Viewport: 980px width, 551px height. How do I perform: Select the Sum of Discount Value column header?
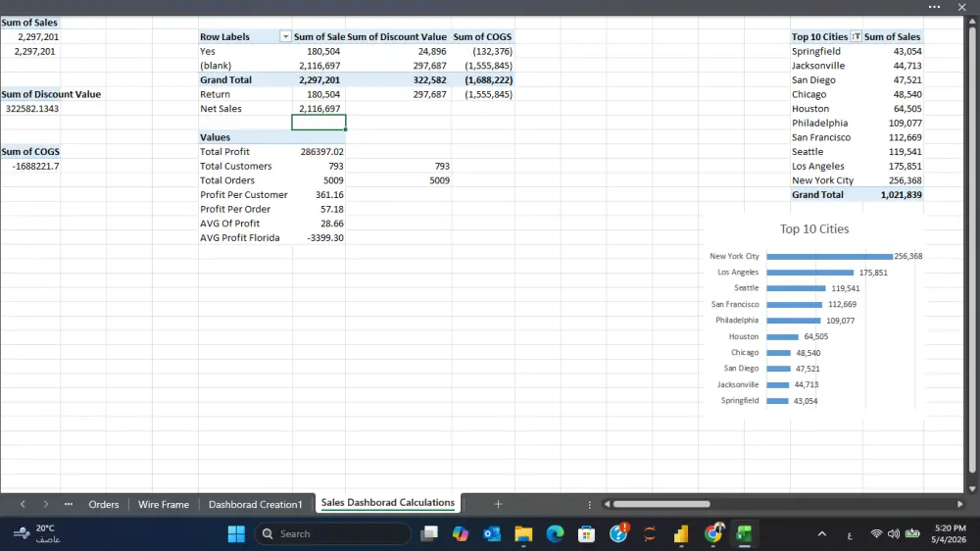[x=398, y=37]
